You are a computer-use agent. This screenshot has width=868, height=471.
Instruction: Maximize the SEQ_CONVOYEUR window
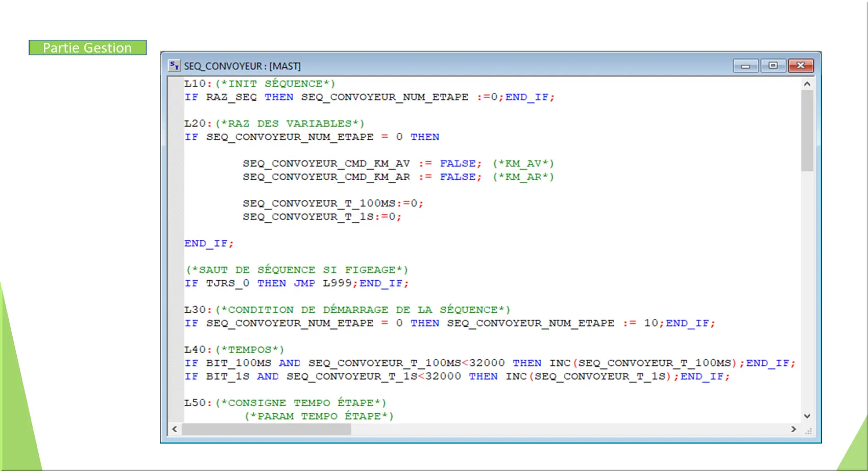pos(773,65)
